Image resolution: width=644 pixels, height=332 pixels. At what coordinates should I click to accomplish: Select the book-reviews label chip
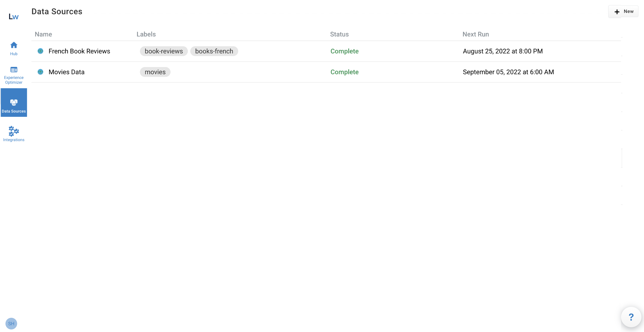(163, 51)
